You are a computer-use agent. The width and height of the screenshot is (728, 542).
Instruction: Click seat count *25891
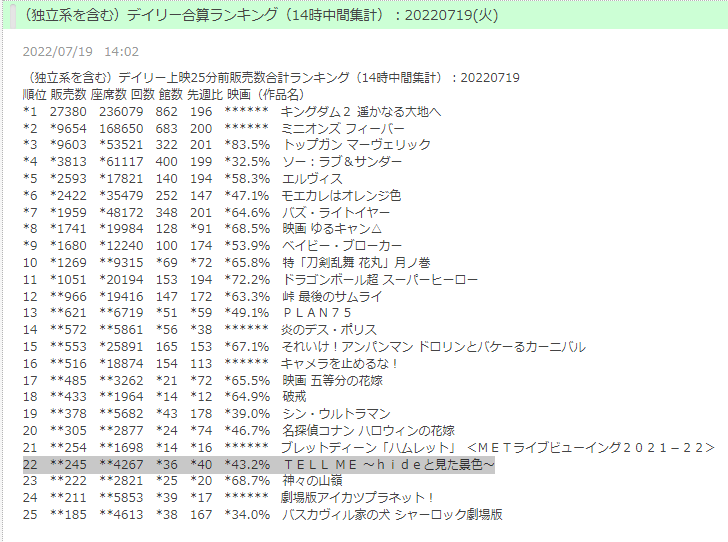[x=121, y=347]
